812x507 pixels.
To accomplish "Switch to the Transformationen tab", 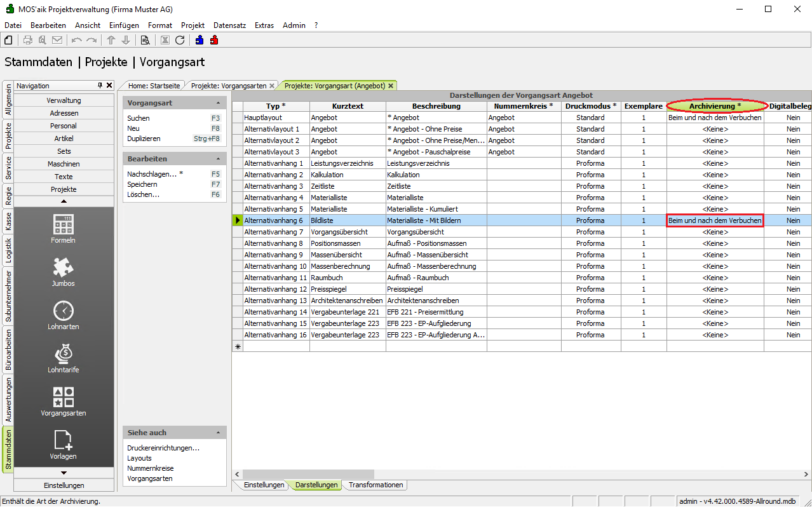I will [x=376, y=485].
